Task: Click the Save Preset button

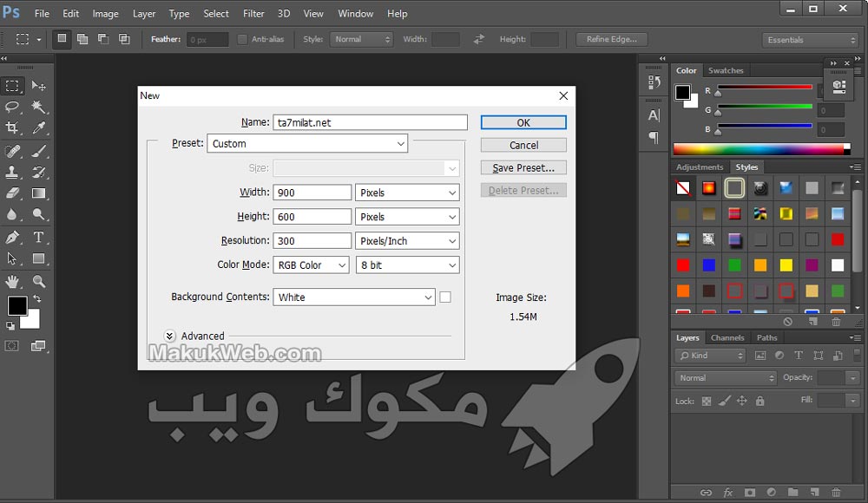Action: 523,167
